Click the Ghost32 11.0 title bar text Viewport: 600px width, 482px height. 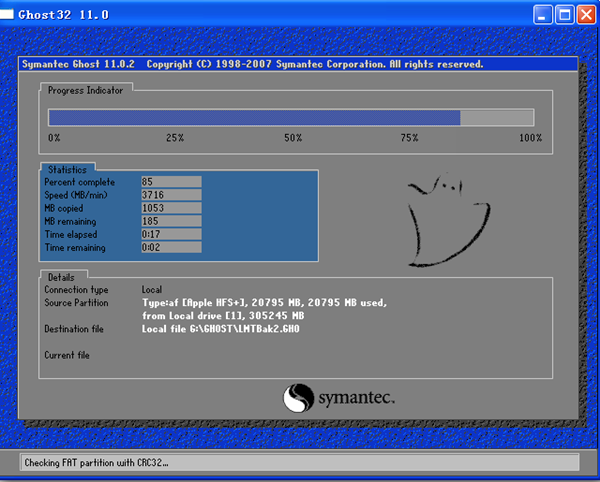tap(58, 14)
